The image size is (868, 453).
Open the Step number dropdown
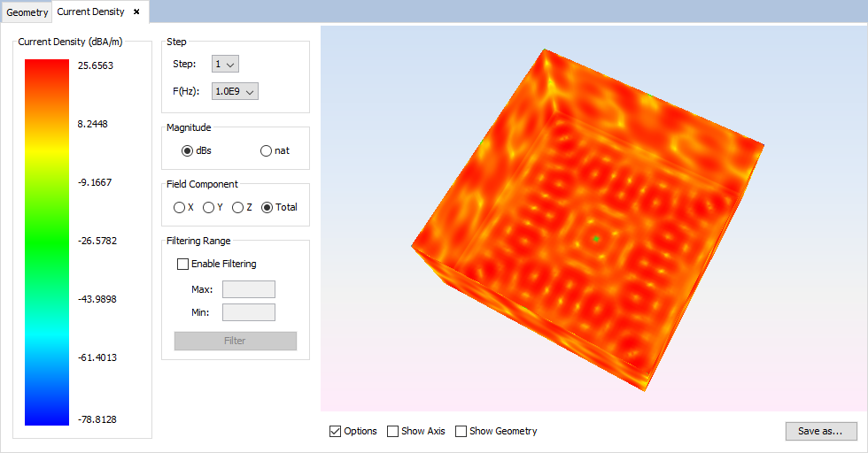point(225,64)
